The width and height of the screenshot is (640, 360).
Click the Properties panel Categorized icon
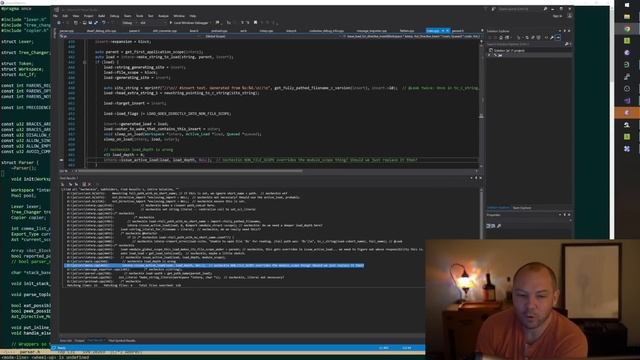tap(489, 226)
